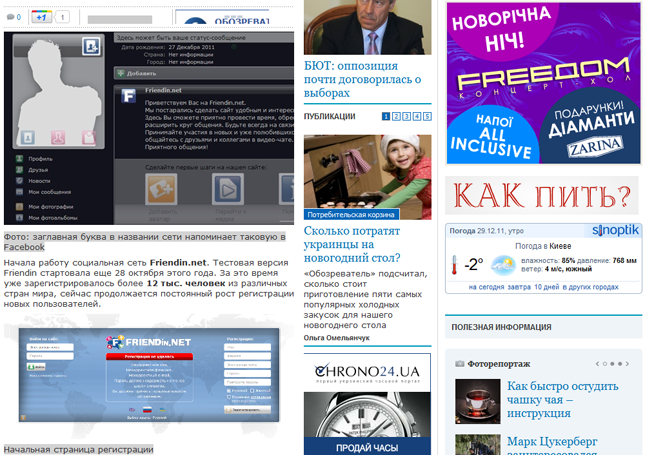Select page 3 in Публикации pager
Viewport: 645px width, 455px height.
pos(406,117)
